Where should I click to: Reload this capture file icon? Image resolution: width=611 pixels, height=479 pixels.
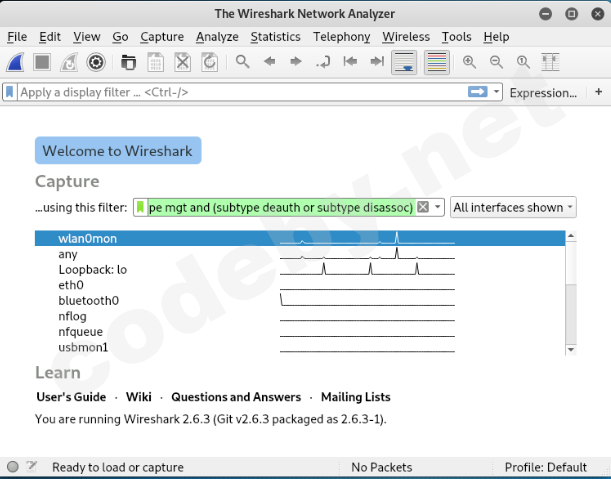pyautogui.click(x=209, y=62)
